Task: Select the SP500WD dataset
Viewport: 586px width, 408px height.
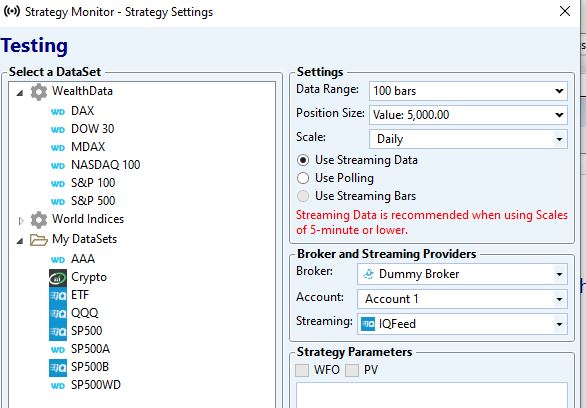Action: [96, 385]
